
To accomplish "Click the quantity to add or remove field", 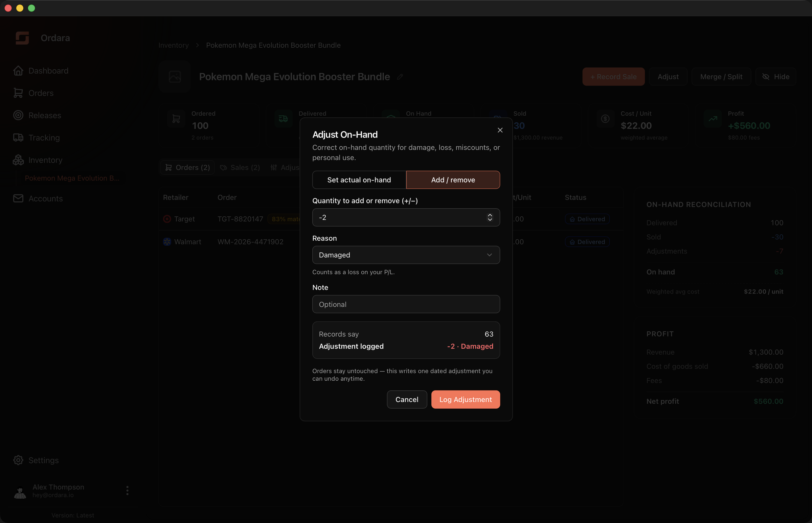I will [x=406, y=217].
